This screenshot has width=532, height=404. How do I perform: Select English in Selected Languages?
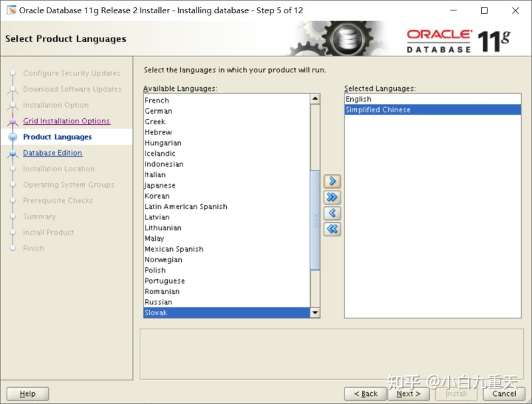pyautogui.click(x=432, y=99)
